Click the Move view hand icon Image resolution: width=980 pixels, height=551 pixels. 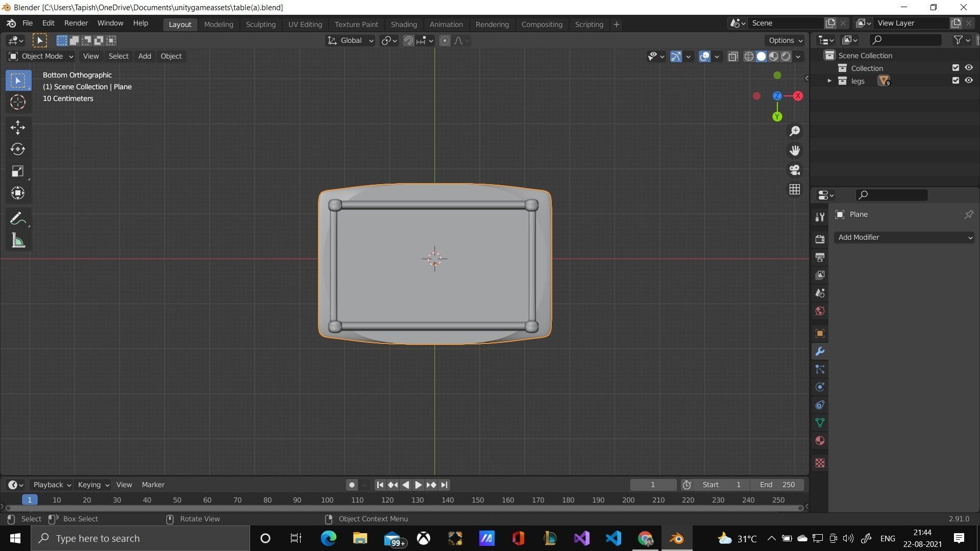pos(795,151)
